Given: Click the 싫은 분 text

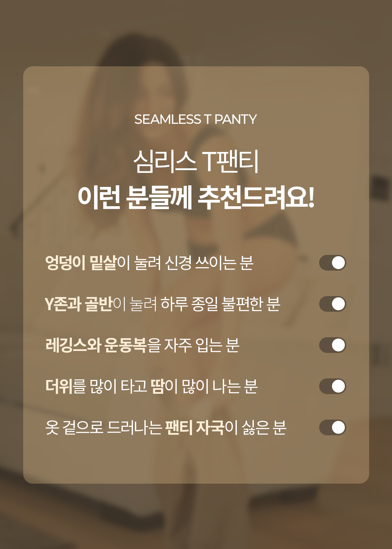Looking at the screenshot, I should point(264,427).
